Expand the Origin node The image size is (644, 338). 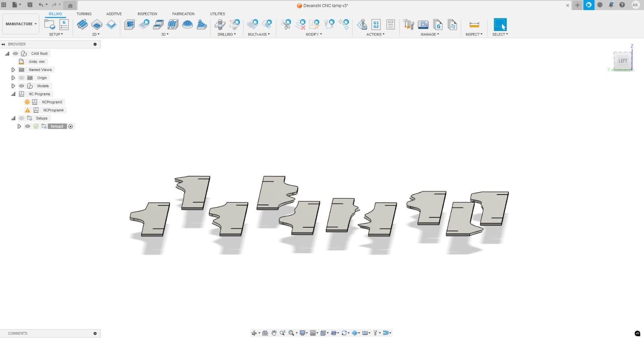click(13, 78)
